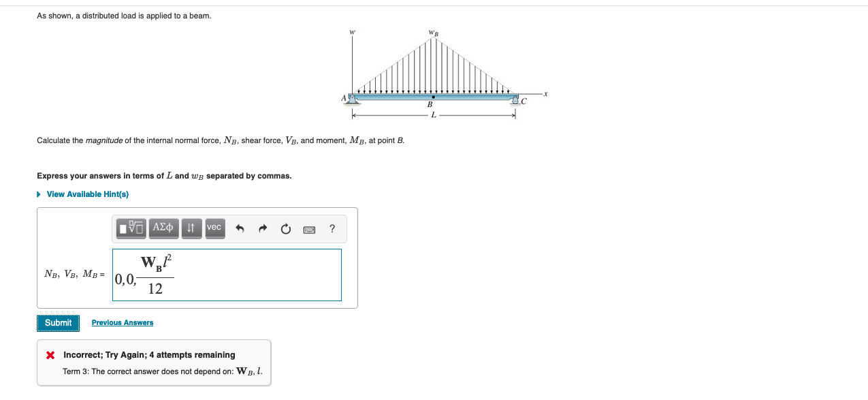Insert Greek symbols using the ΑΣΦ icon
The width and height of the screenshot is (868, 400).
tap(163, 228)
